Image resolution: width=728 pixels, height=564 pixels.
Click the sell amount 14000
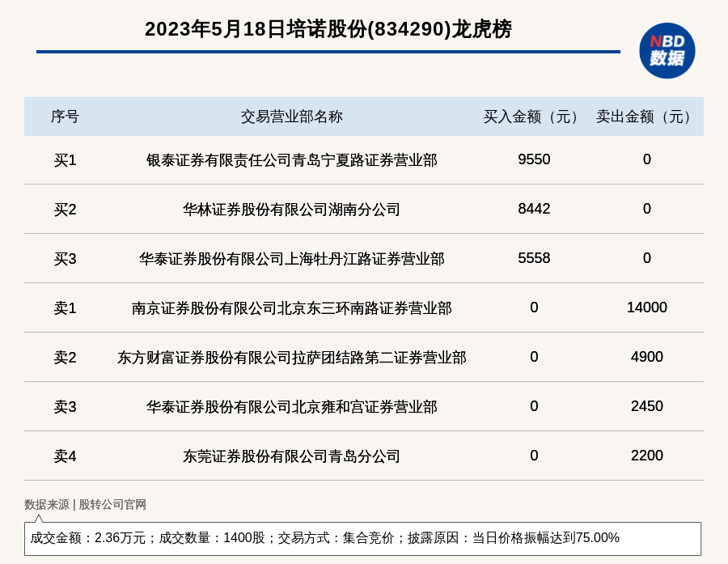click(647, 307)
